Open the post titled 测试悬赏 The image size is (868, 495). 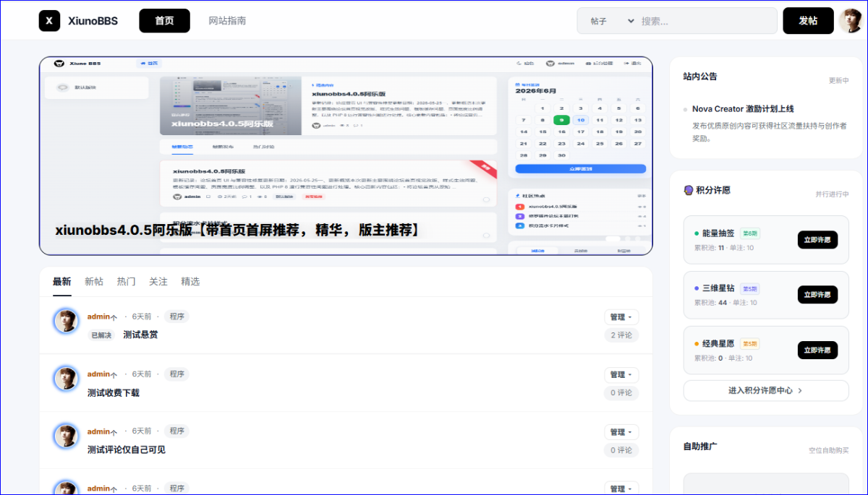coord(140,335)
